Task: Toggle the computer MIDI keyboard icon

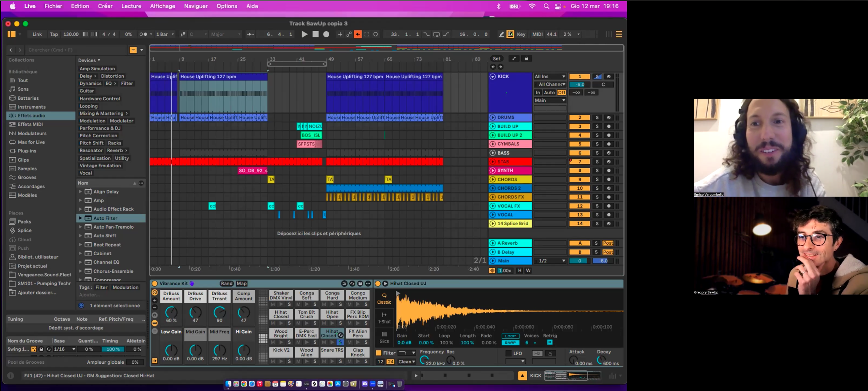Action: [x=510, y=34]
